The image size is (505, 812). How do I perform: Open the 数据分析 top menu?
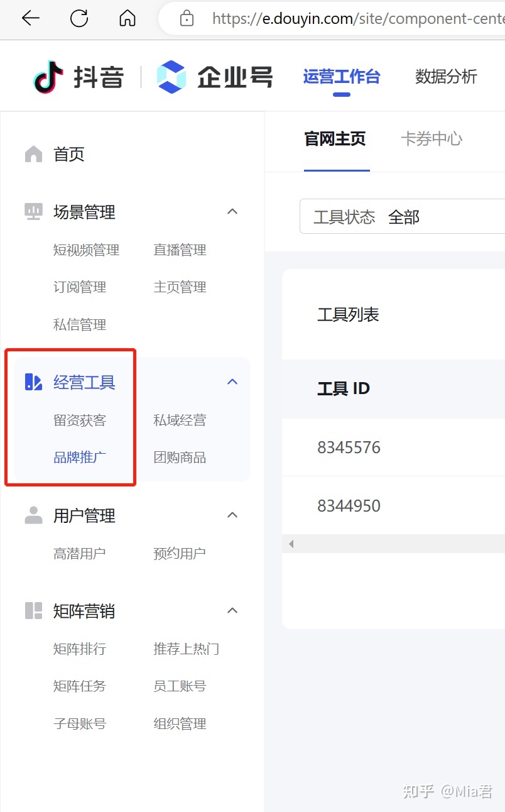click(446, 77)
